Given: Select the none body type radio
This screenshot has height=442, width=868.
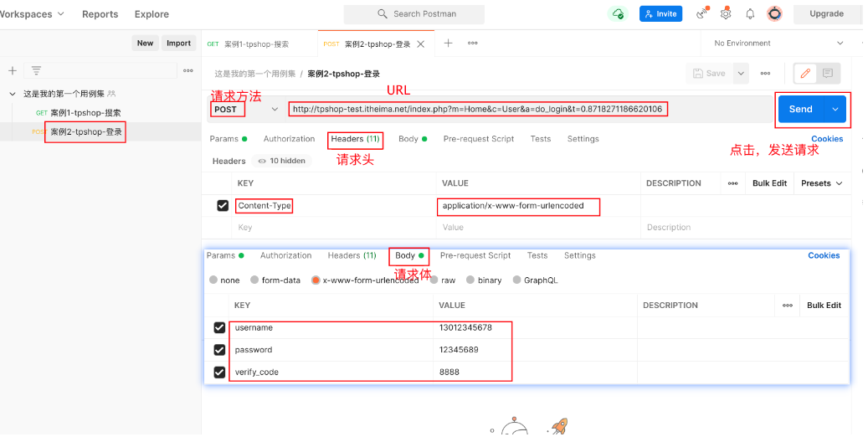Looking at the screenshot, I should point(213,280).
